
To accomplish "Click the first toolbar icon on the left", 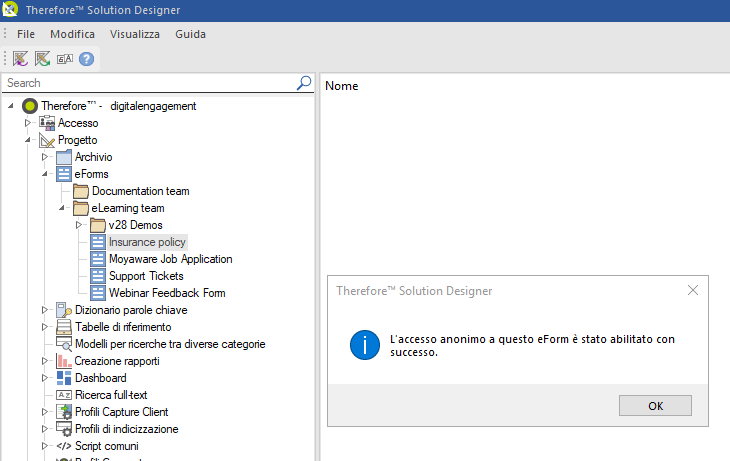I will click(20, 60).
